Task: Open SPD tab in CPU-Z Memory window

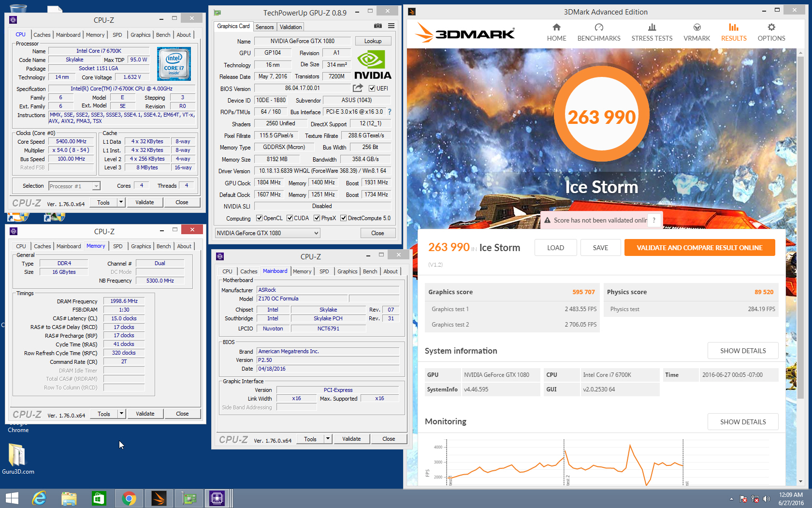Action: (x=118, y=246)
